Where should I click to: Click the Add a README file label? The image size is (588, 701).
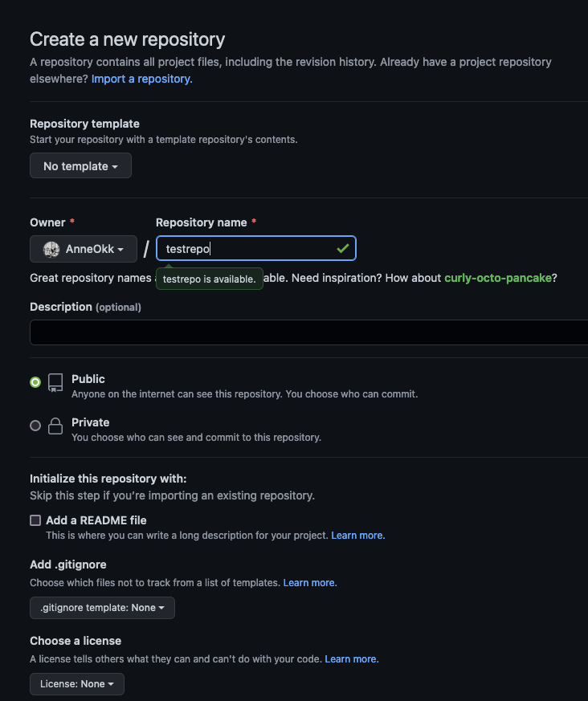pyautogui.click(x=96, y=520)
